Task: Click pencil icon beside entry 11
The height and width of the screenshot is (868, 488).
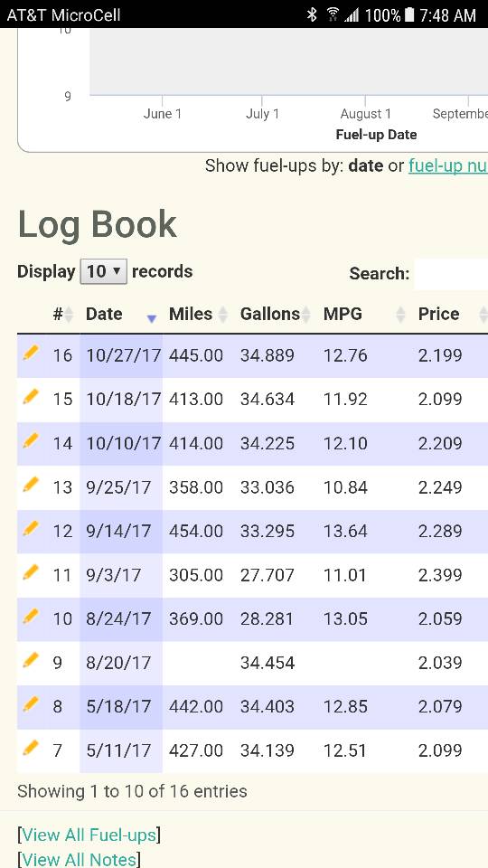Action: tap(31, 572)
